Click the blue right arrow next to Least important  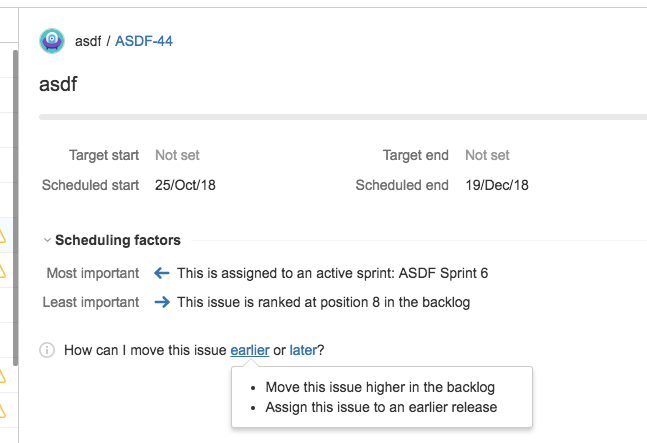(162, 302)
